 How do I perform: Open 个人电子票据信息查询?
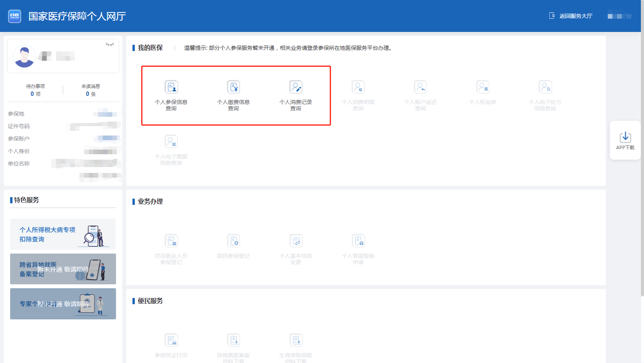(171, 149)
